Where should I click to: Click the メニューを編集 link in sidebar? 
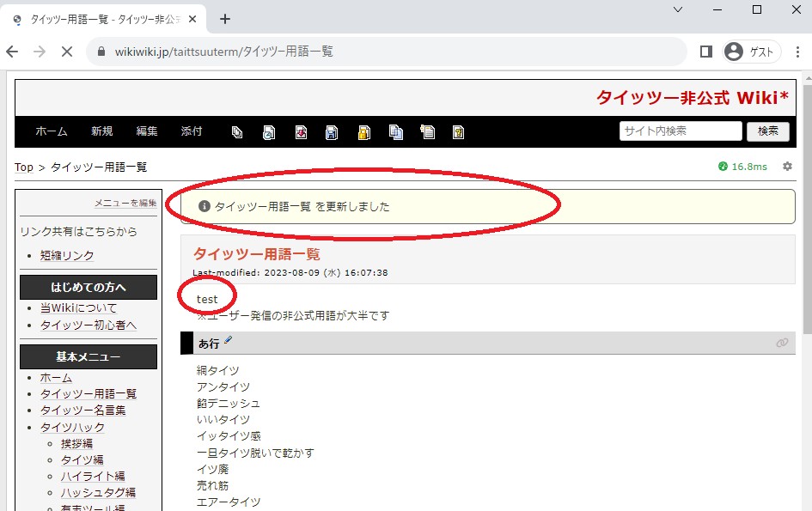coord(125,203)
